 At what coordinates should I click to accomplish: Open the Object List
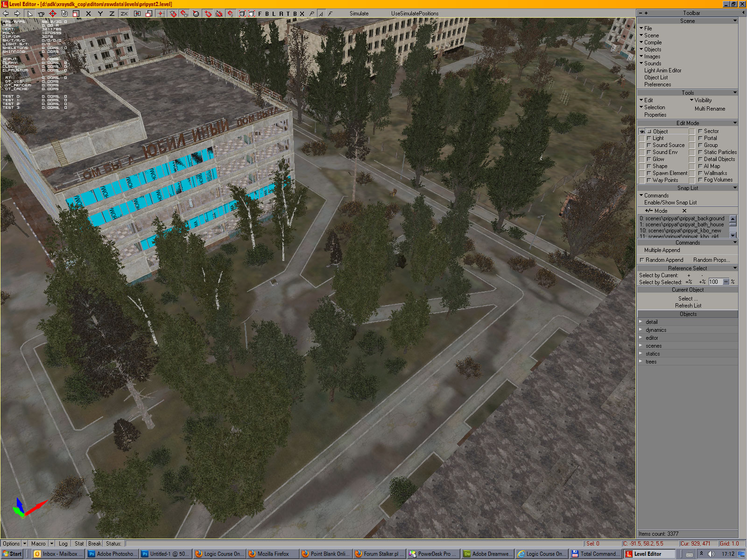pos(656,77)
